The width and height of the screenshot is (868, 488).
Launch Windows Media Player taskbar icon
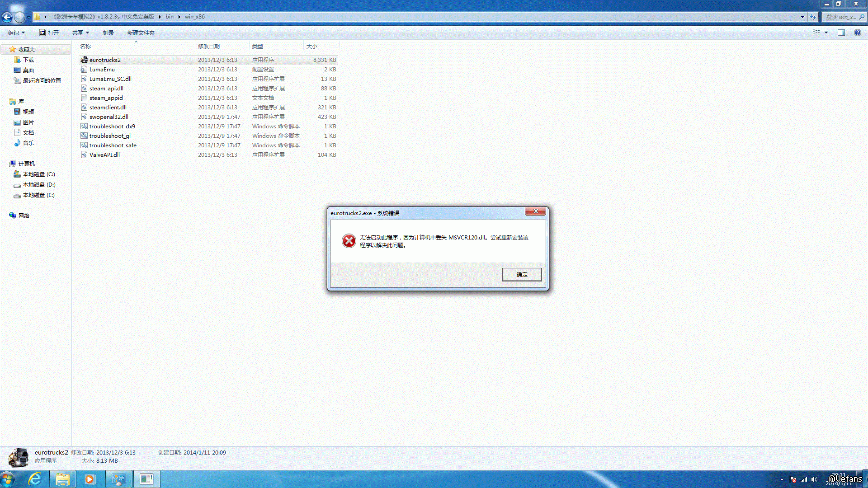pos(90,479)
